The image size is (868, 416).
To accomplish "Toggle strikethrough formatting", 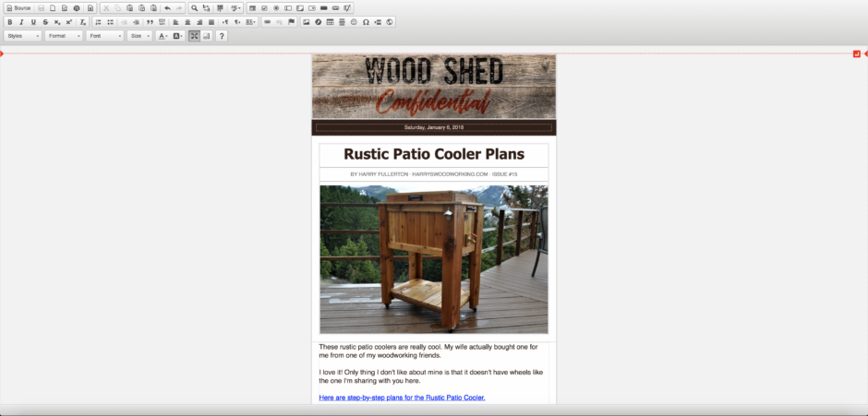I will (x=45, y=22).
